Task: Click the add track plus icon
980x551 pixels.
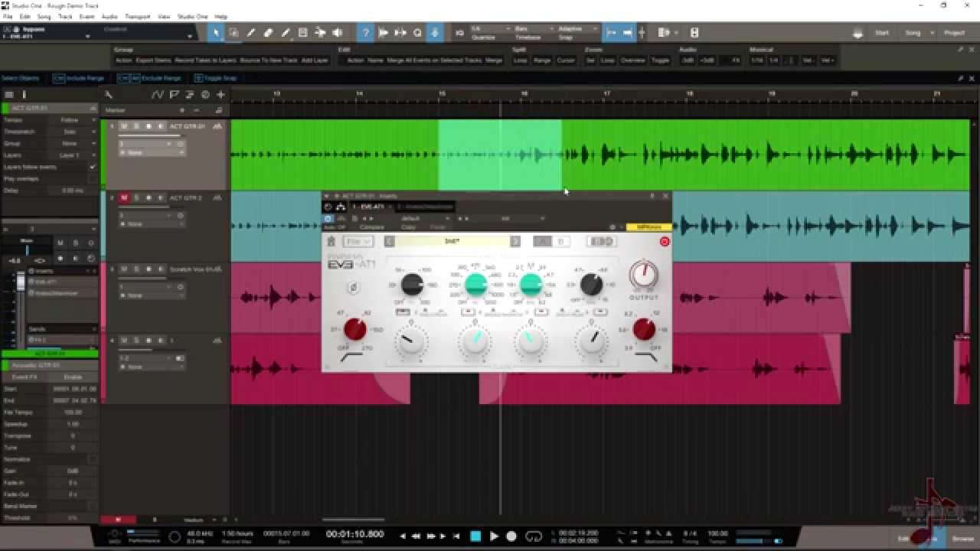Action: tap(220, 95)
